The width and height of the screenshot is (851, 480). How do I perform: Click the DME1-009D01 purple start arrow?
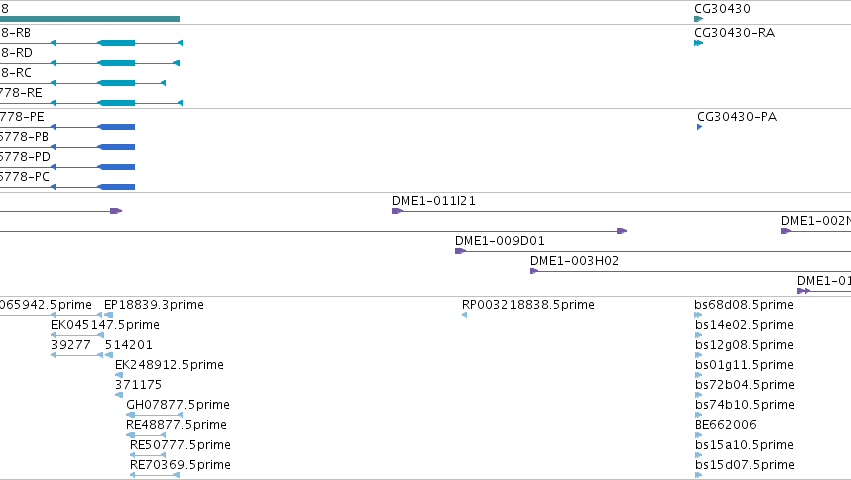click(460, 251)
